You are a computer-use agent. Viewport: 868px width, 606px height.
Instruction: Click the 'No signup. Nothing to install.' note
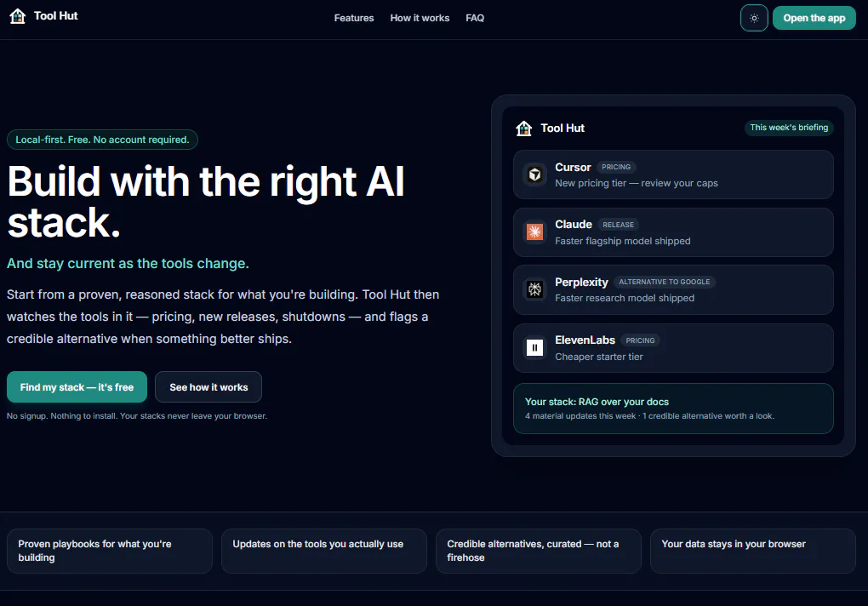point(137,415)
